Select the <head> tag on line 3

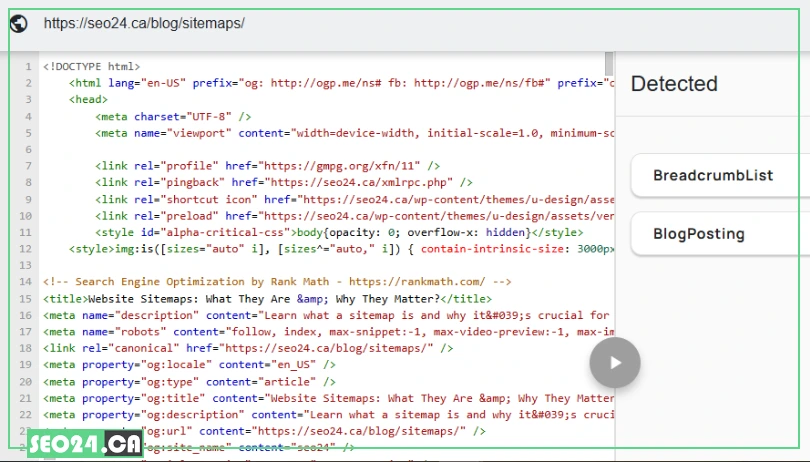click(x=88, y=100)
